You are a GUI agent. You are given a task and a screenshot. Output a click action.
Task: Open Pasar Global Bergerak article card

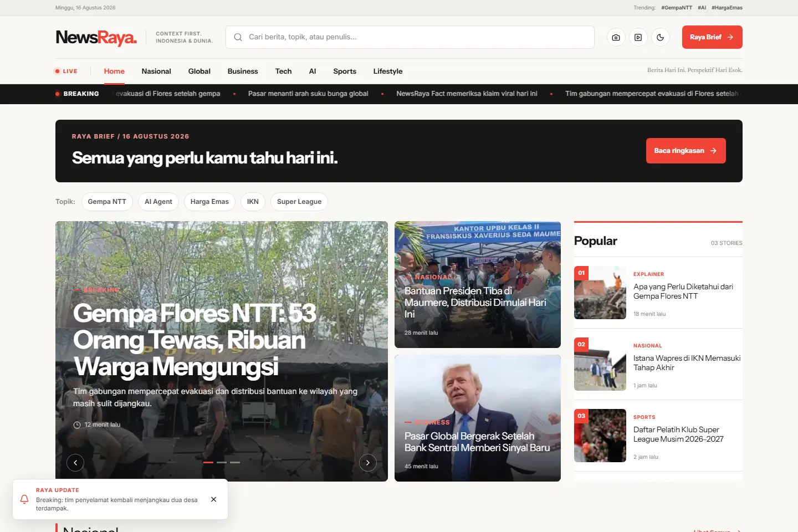(478, 418)
